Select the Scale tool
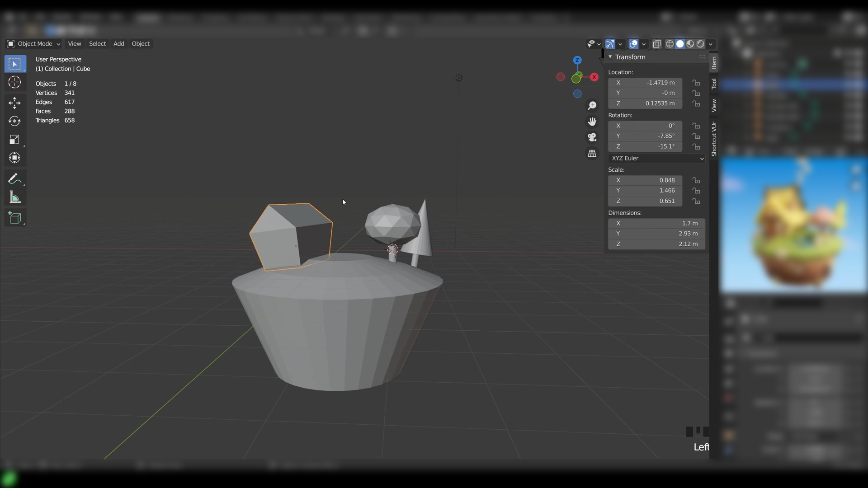 (15, 140)
